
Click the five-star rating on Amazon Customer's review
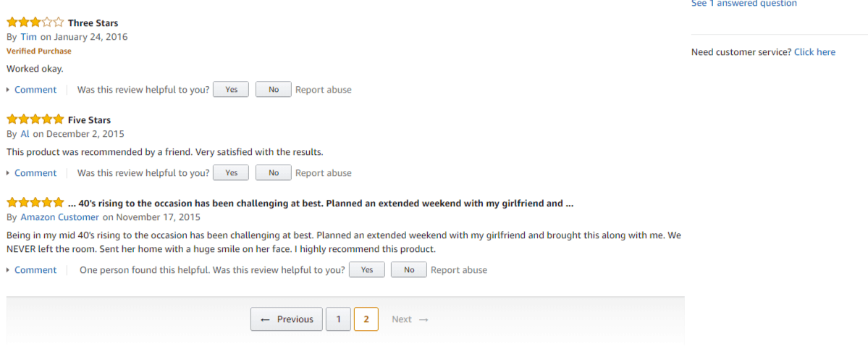[35, 202]
